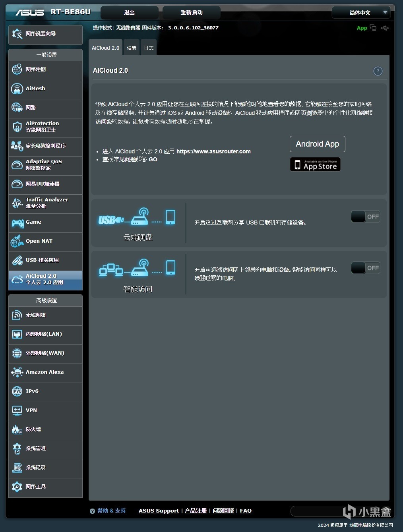Click the ASUS logo in header
Screen dimensions: 403x532
(x=30, y=12)
